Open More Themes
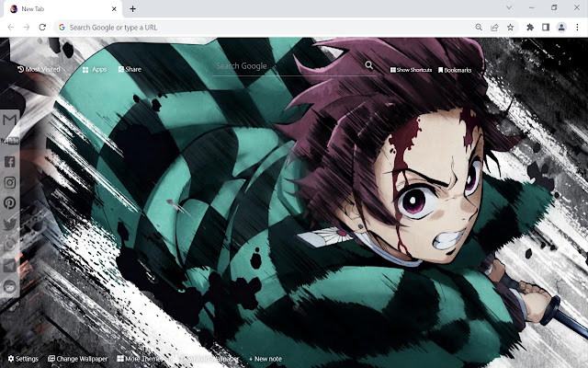Viewport: 588px width, 368px height. tap(139, 359)
